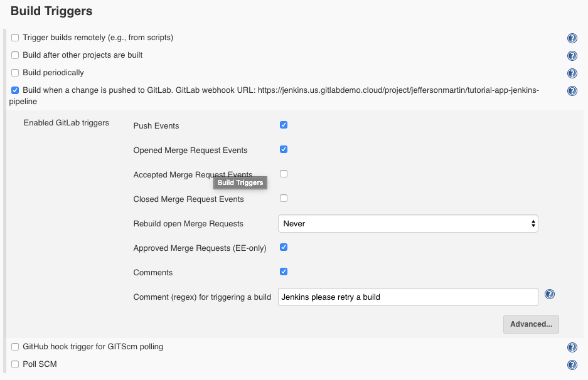Enable "Build after other projects are built"
Image resolution: width=588 pixels, height=380 pixels.
(15, 55)
